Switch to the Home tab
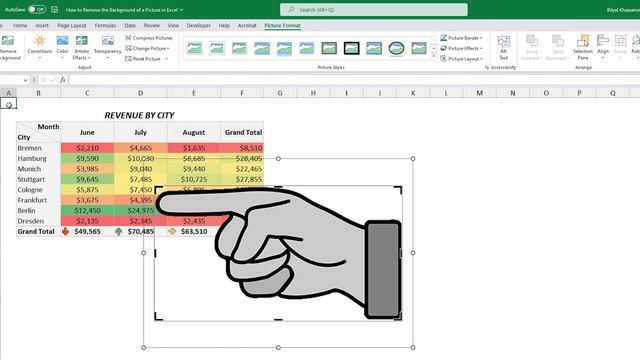 [20, 25]
